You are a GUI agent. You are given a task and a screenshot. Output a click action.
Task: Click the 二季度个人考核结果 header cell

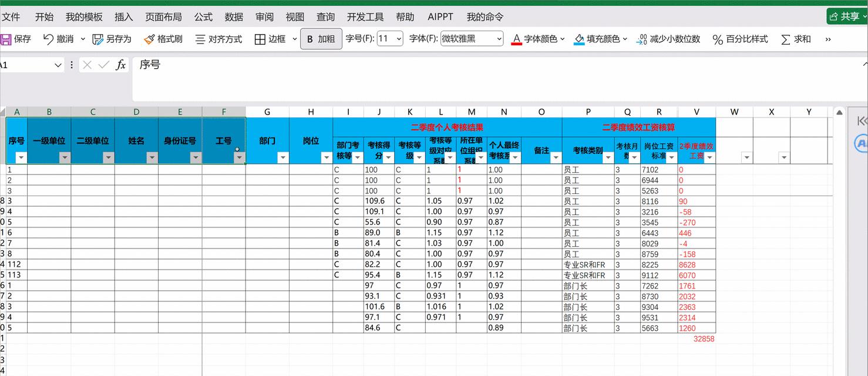448,126
